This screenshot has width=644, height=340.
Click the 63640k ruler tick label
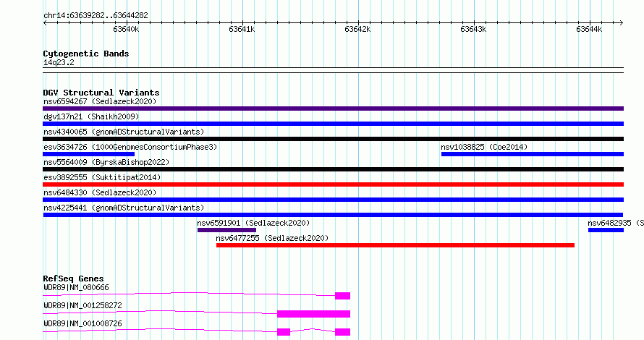coord(126,29)
